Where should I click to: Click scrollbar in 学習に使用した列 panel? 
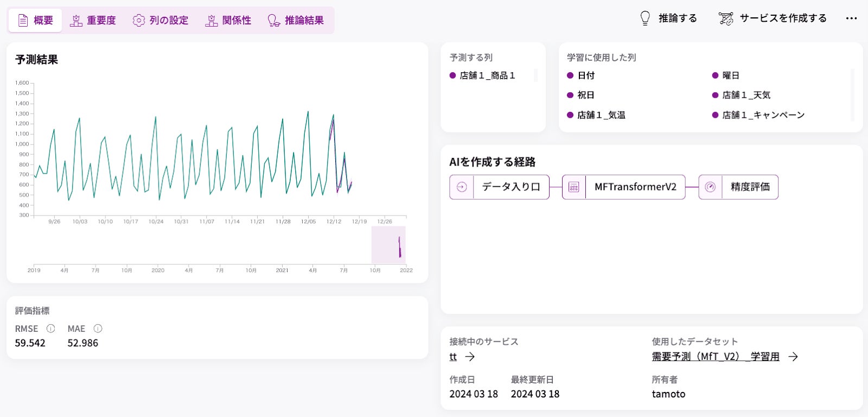coord(852,94)
